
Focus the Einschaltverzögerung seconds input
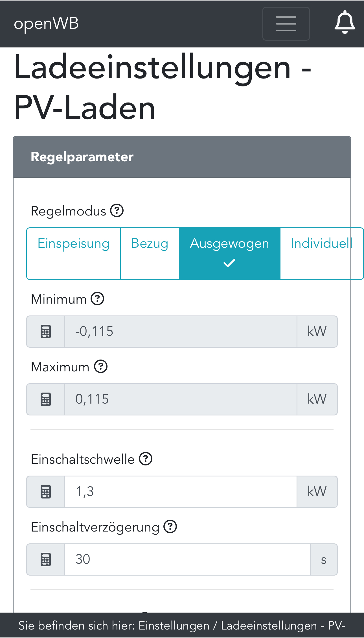pos(187,559)
